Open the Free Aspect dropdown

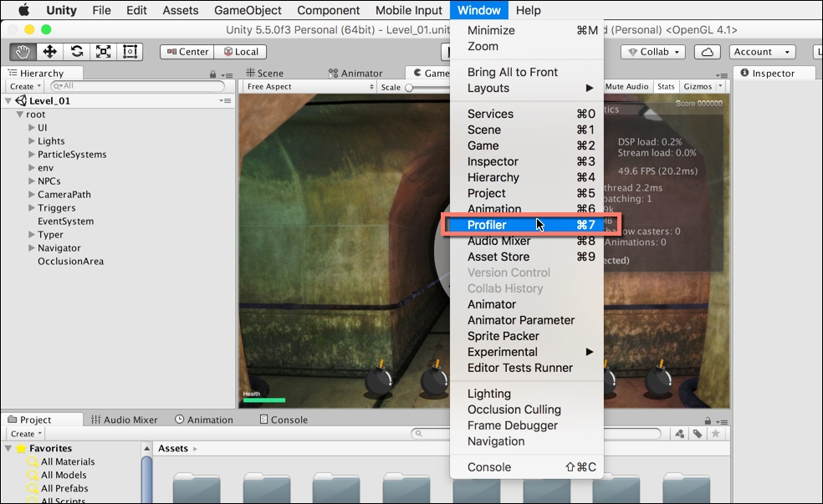tap(309, 87)
